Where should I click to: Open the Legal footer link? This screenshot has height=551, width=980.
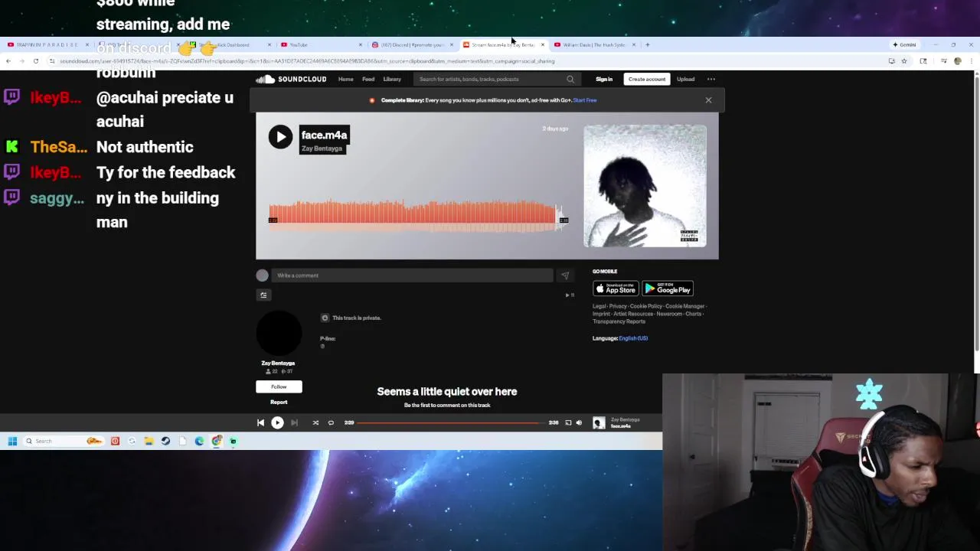coord(598,306)
